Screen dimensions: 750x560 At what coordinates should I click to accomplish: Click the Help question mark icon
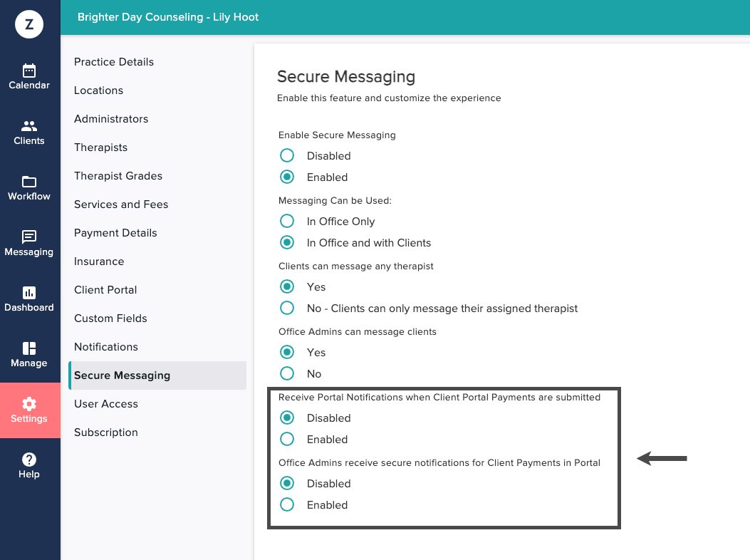click(x=29, y=460)
